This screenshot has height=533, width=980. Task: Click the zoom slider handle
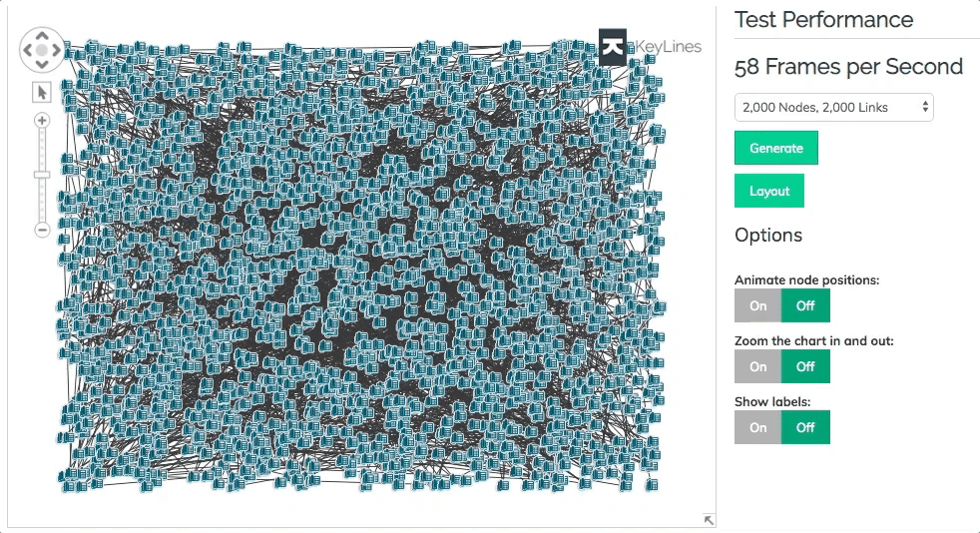click(42, 175)
